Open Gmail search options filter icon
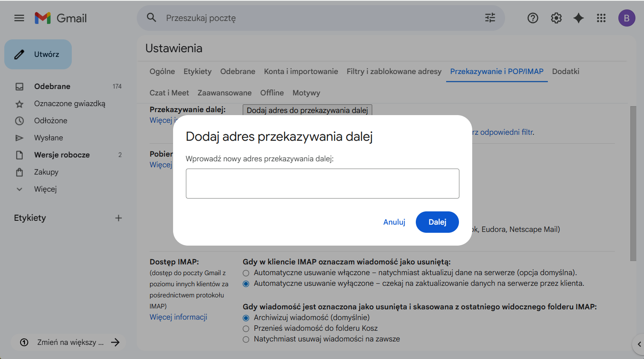This screenshot has width=644, height=359. (x=490, y=18)
